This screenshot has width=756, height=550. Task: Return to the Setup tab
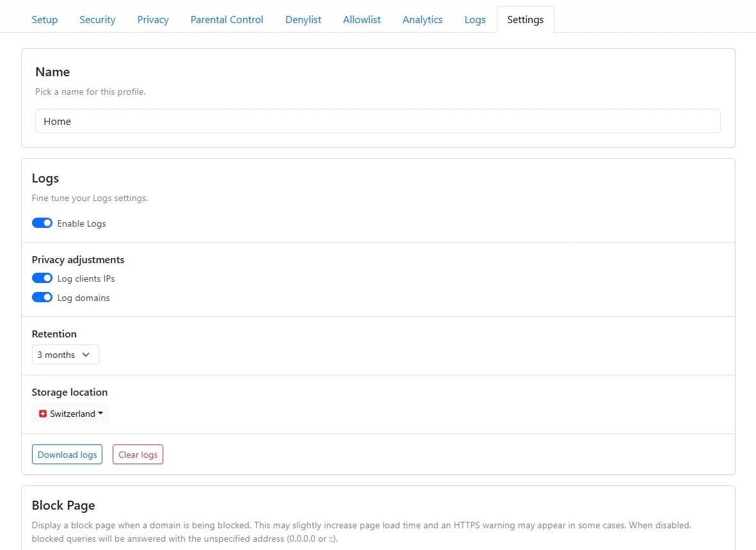click(x=44, y=20)
